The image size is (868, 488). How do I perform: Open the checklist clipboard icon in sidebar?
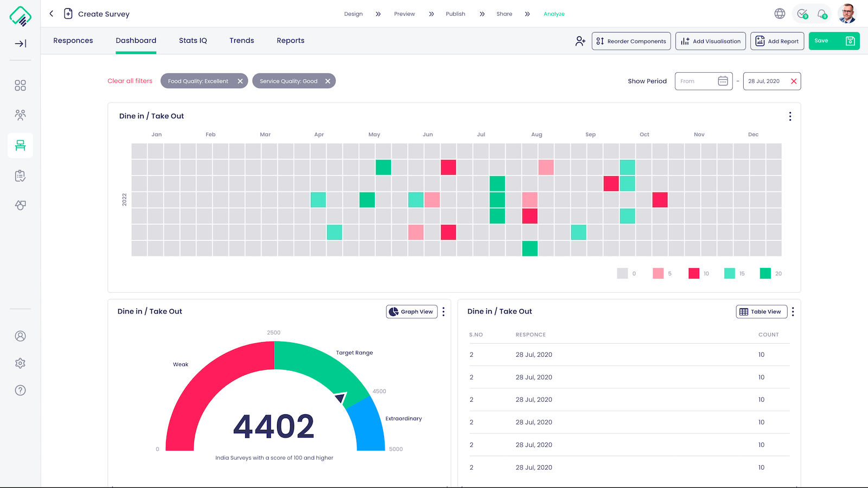(x=21, y=176)
